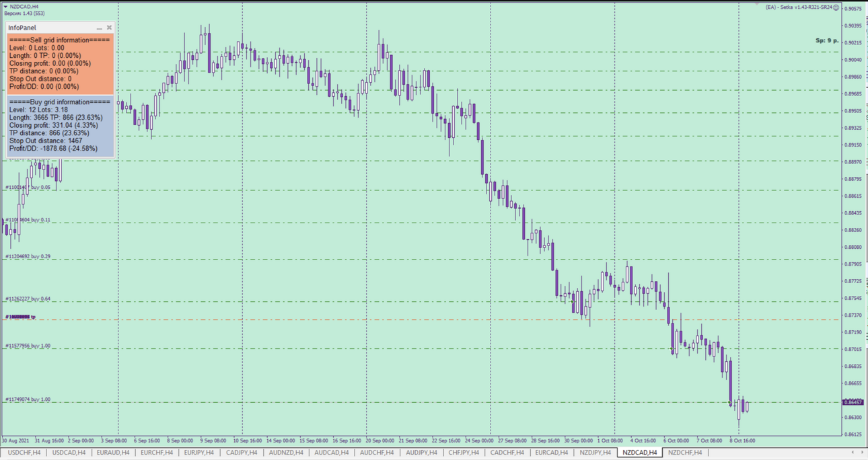Open the AUDJPY,H4 chart tab
The image size is (868, 460).
click(421, 453)
